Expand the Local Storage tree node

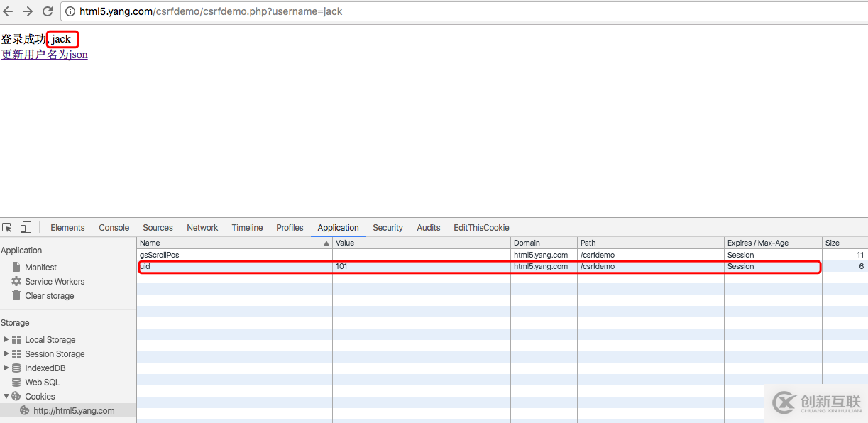(x=7, y=340)
